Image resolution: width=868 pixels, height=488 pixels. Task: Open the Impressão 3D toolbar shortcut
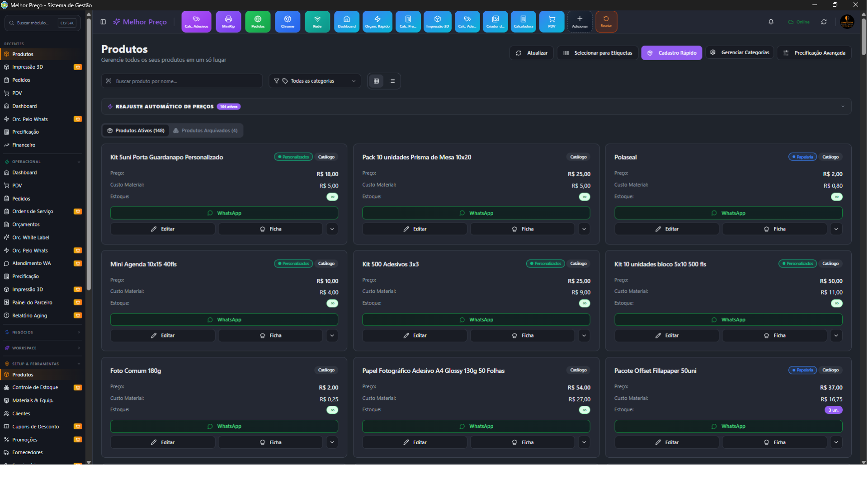(x=438, y=22)
